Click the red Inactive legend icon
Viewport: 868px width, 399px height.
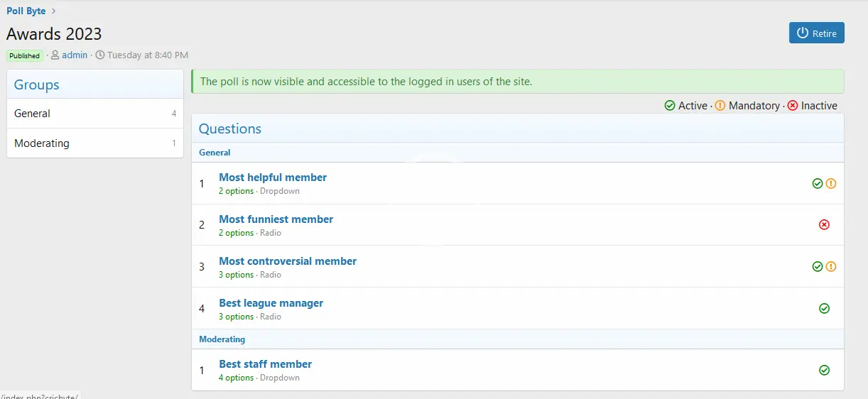793,106
